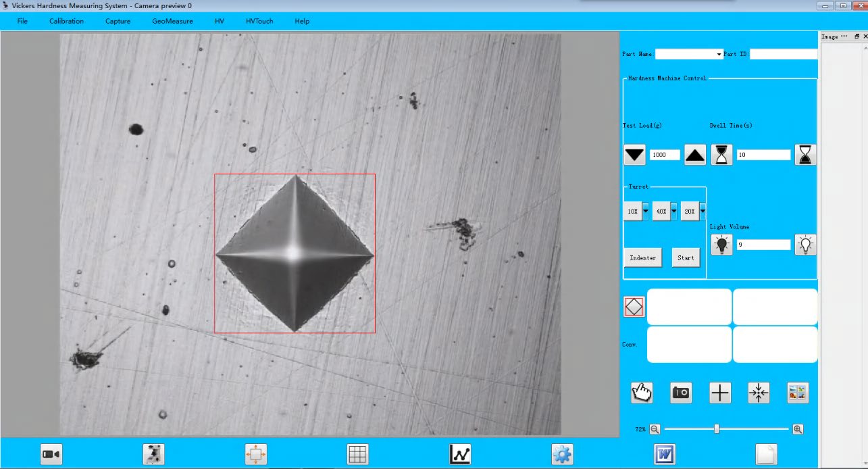Select the diamond indentation measure icon
The width and height of the screenshot is (868, 469).
pos(633,305)
